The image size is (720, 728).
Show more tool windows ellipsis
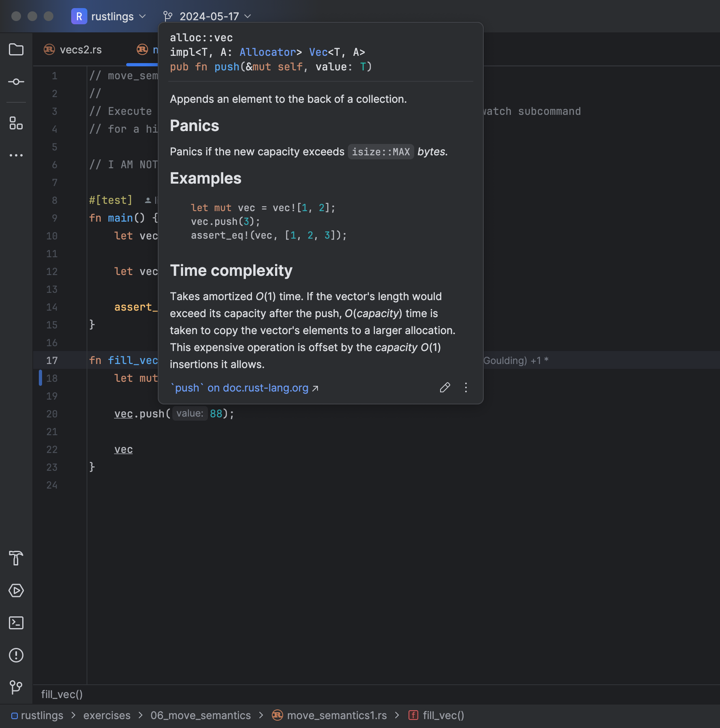click(16, 155)
